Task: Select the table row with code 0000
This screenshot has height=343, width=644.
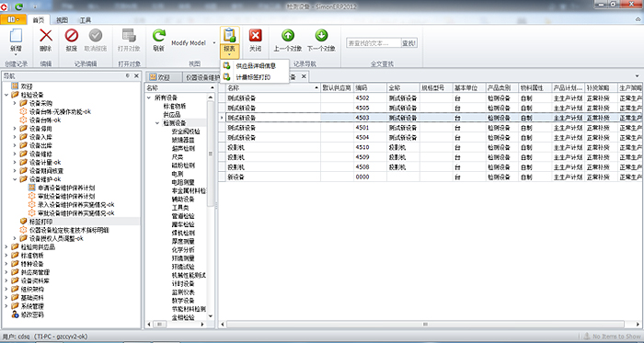Action: [431, 177]
